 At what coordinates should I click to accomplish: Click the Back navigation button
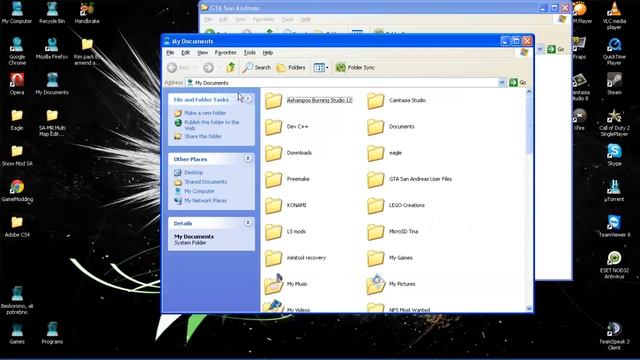(179, 67)
